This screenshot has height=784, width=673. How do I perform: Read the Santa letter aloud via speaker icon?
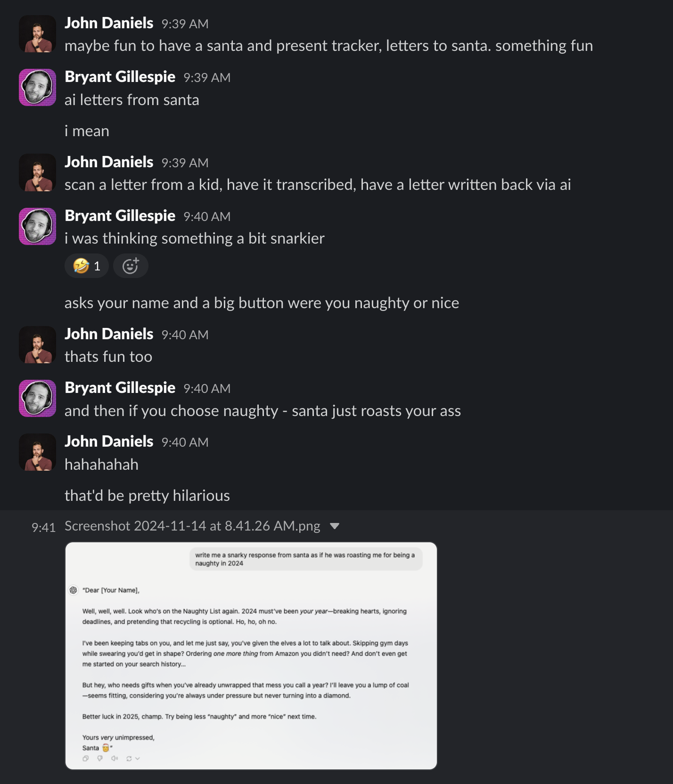tap(115, 759)
